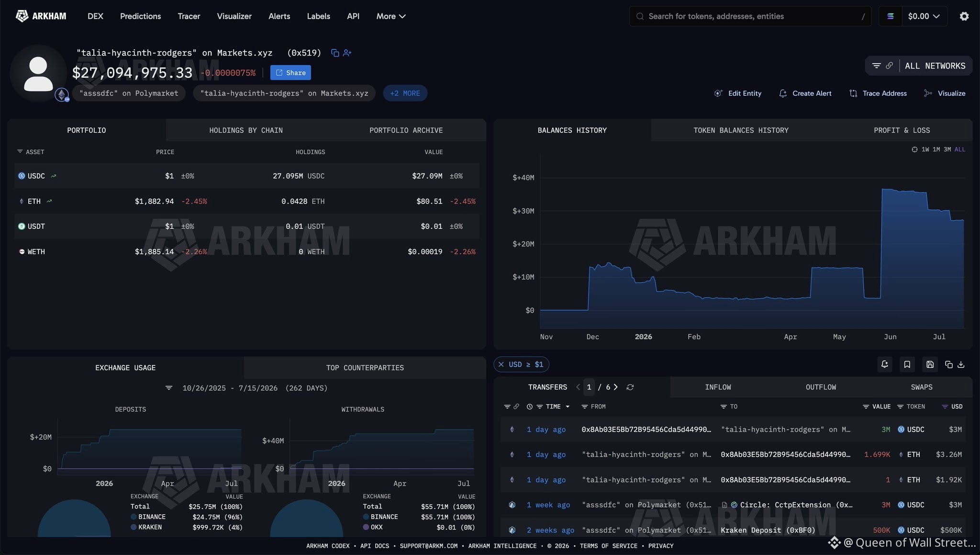Viewport: 980px width, 555px height.
Task: Click the USDC coin icon in the portfolio
Action: coord(22,176)
